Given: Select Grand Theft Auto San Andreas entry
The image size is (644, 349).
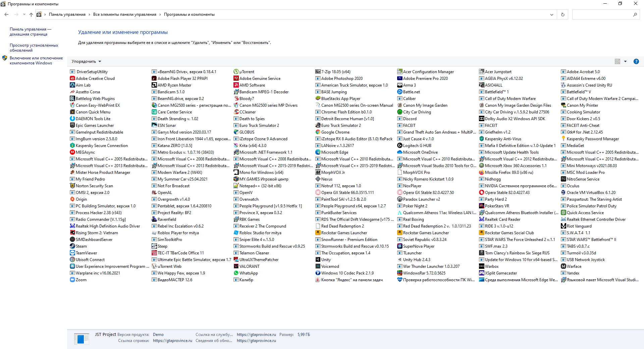Looking at the screenshot, I should click(x=436, y=132).
